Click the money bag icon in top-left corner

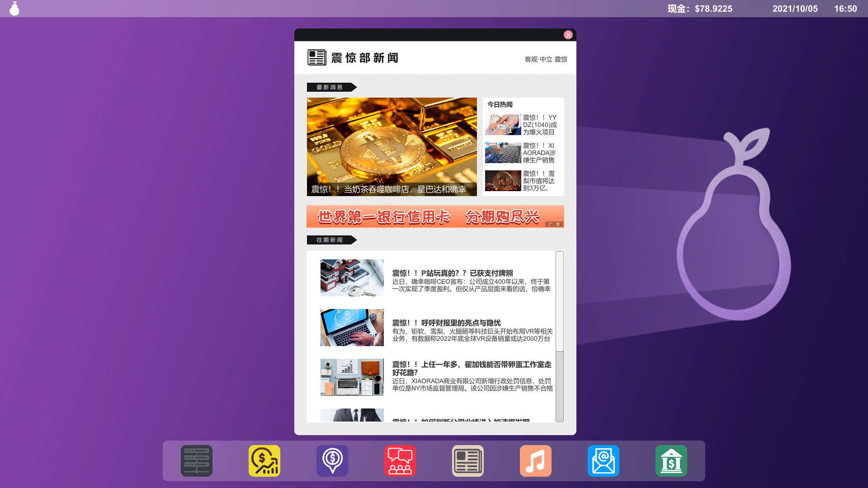tap(14, 8)
